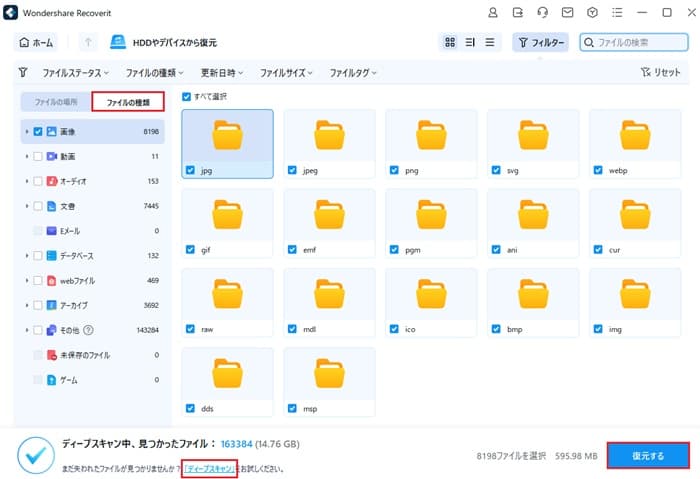This screenshot has height=479, width=700.
Task: Click the 文書 document category icon
Action: pyautogui.click(x=51, y=206)
